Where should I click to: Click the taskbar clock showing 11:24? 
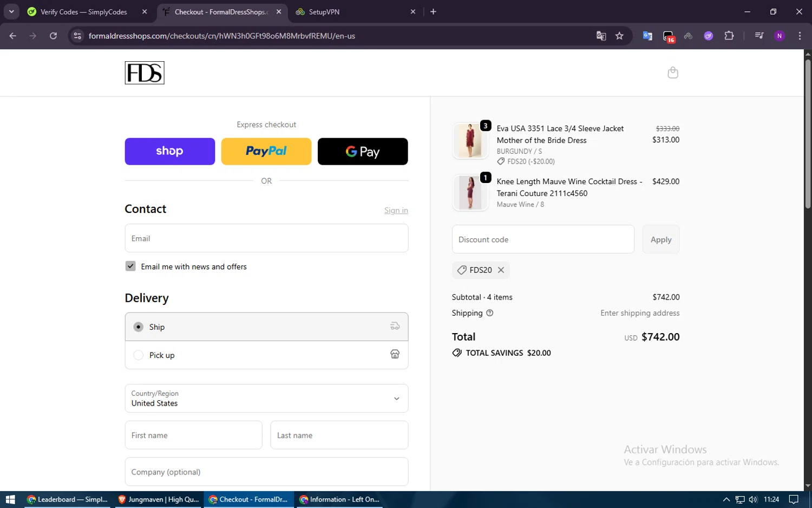point(771,499)
